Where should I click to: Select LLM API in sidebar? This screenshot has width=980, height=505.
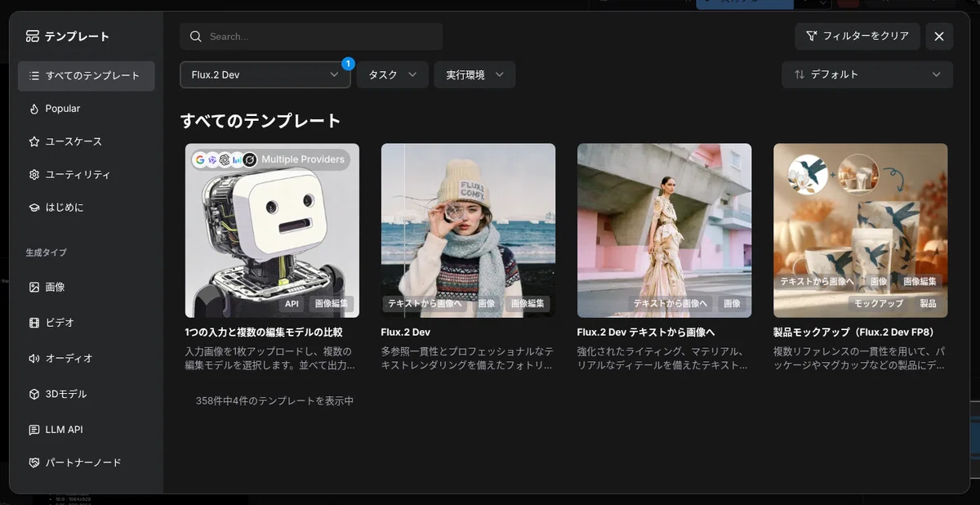click(87, 430)
